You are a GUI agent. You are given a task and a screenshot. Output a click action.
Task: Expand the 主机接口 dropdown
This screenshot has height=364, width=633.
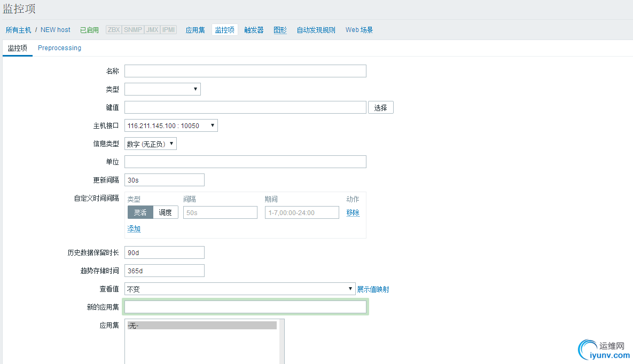[171, 125]
